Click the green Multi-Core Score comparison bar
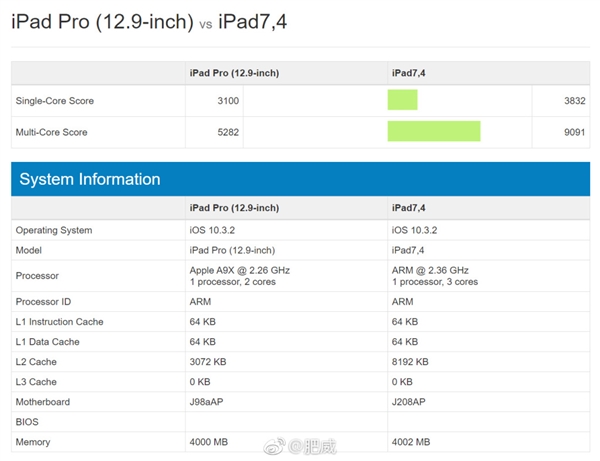Screen dimensions: 600x461 [x=434, y=131]
